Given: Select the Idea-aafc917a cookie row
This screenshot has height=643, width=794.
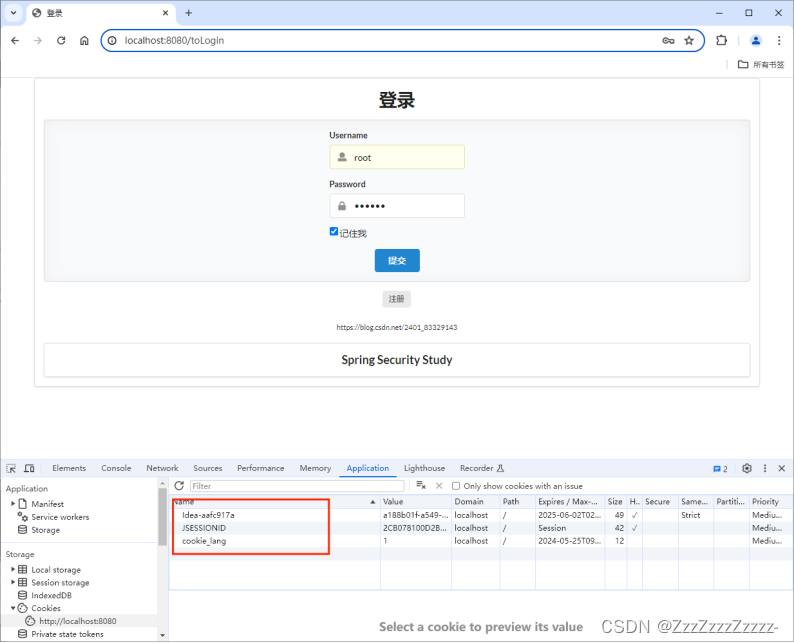Looking at the screenshot, I should 481,515.
